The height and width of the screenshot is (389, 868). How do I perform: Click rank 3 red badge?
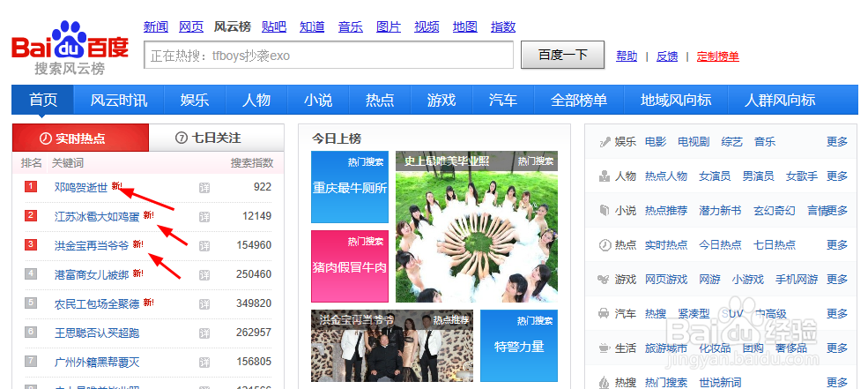pos(31,244)
